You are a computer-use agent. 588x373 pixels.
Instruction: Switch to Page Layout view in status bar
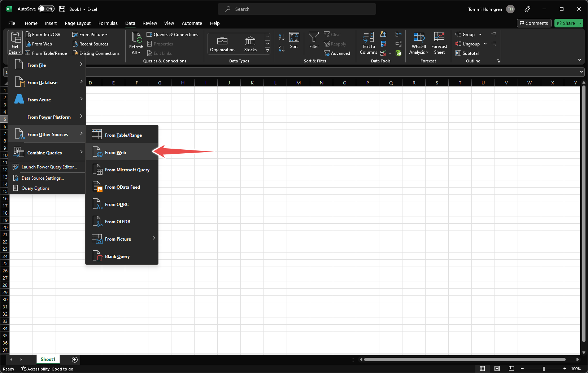click(x=497, y=369)
